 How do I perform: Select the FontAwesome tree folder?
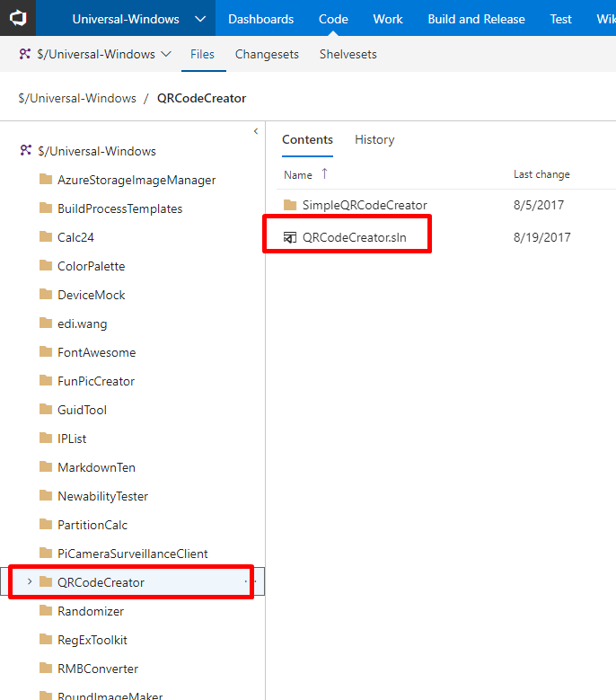(97, 352)
